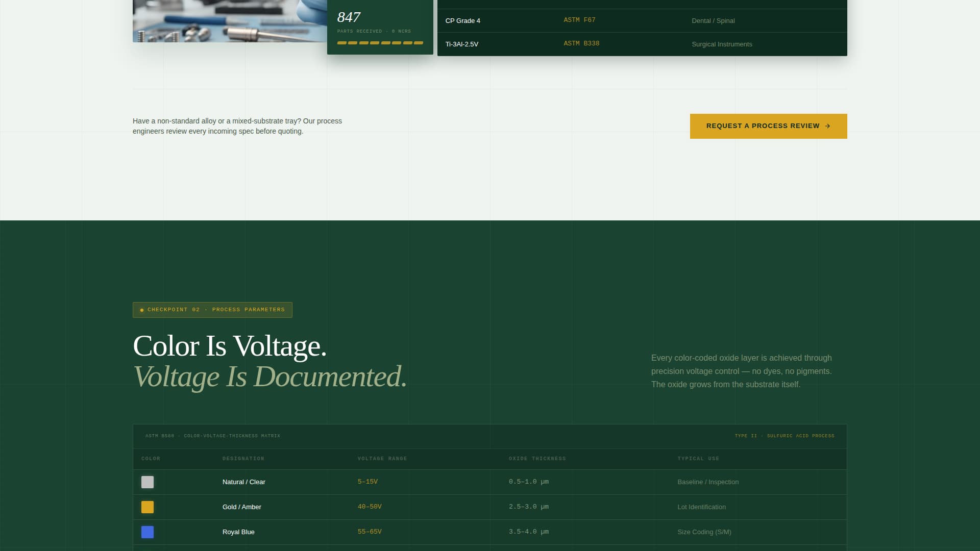This screenshot has width=980, height=551.
Task: Click the Surgical Instruments use label
Action: coord(721,44)
